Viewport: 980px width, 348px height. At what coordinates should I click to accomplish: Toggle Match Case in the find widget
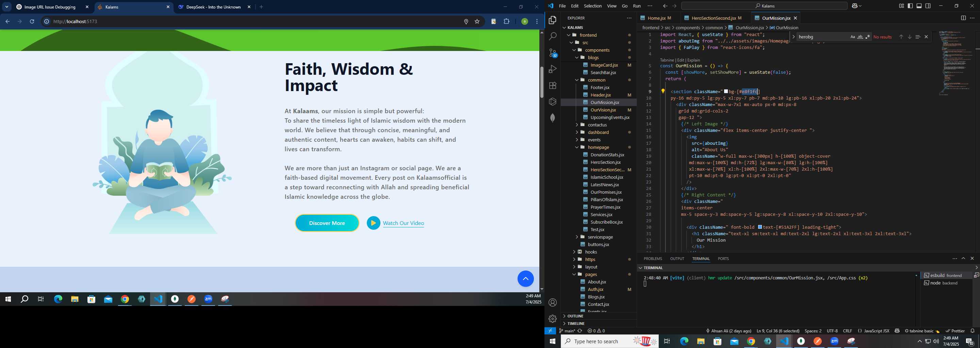coord(852,37)
